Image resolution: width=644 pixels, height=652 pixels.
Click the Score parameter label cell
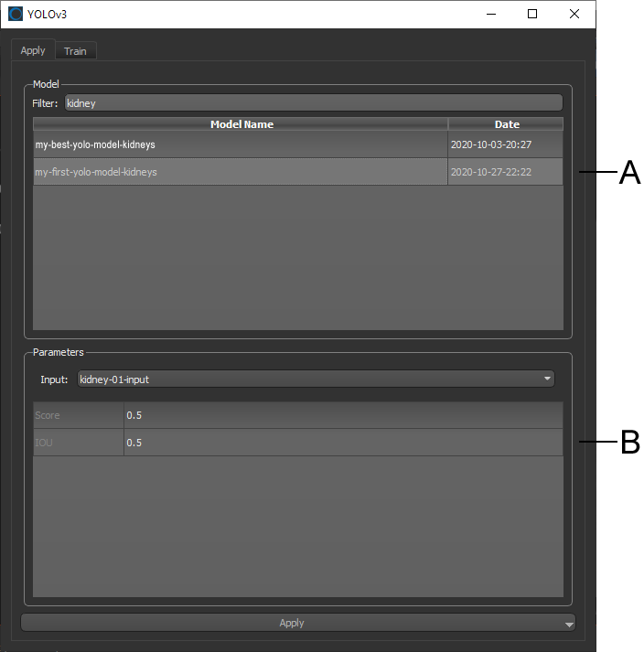click(79, 415)
